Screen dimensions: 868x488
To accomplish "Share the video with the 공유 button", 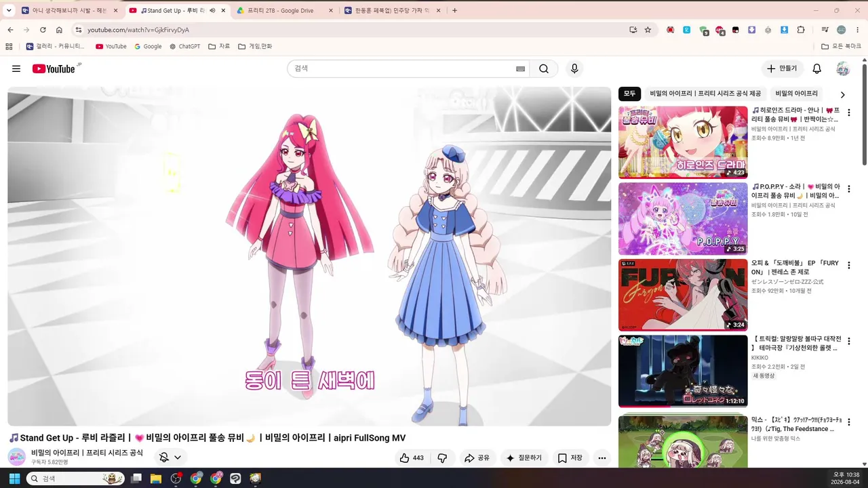I will pyautogui.click(x=477, y=458).
